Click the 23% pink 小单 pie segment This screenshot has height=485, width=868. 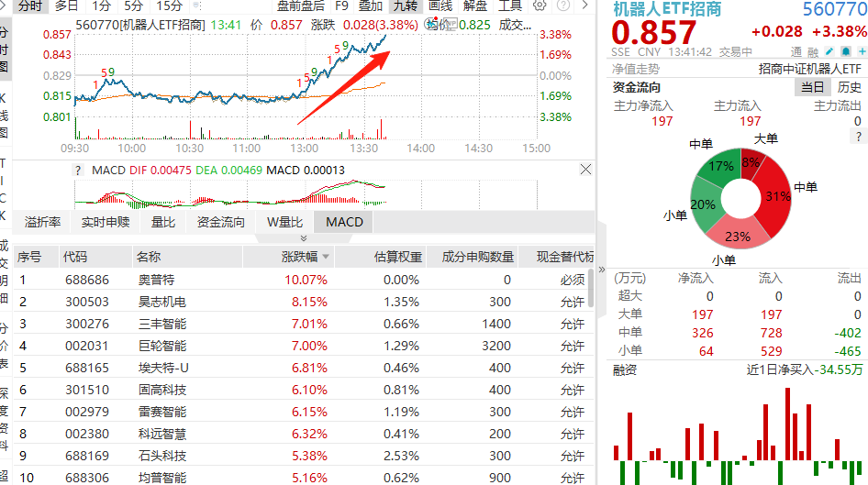pyautogui.click(x=738, y=234)
